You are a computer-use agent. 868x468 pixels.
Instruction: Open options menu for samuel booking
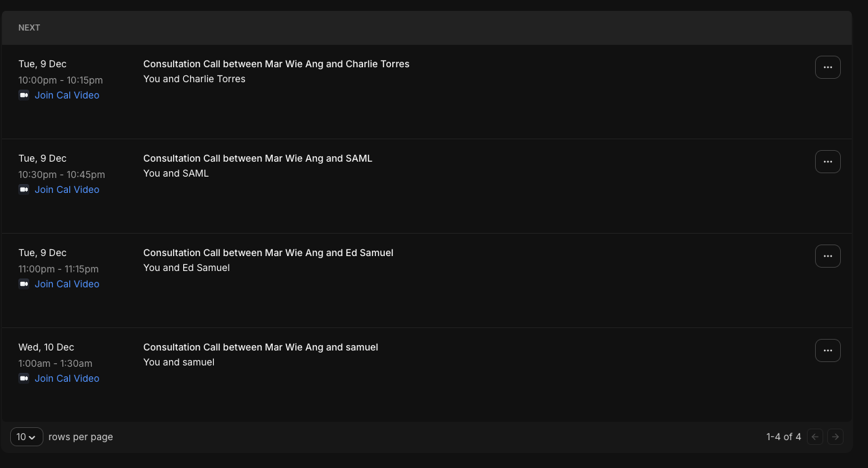point(827,350)
